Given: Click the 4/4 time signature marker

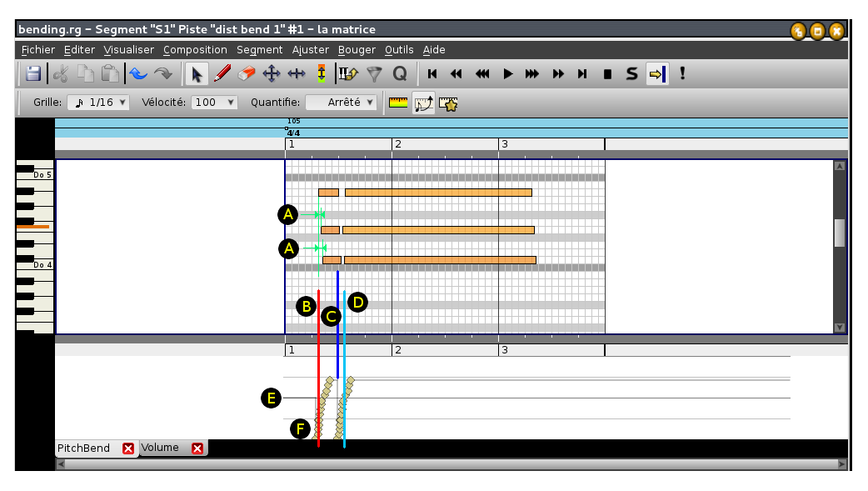Looking at the screenshot, I should 293,133.
